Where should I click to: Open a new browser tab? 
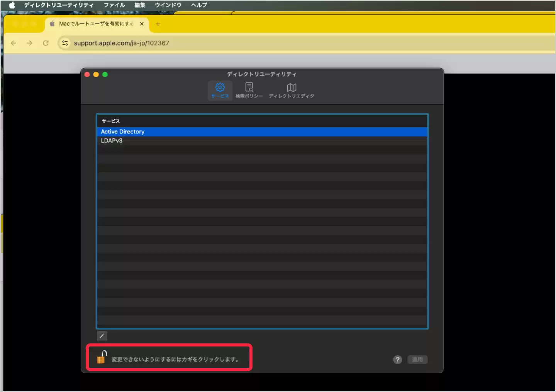(158, 24)
